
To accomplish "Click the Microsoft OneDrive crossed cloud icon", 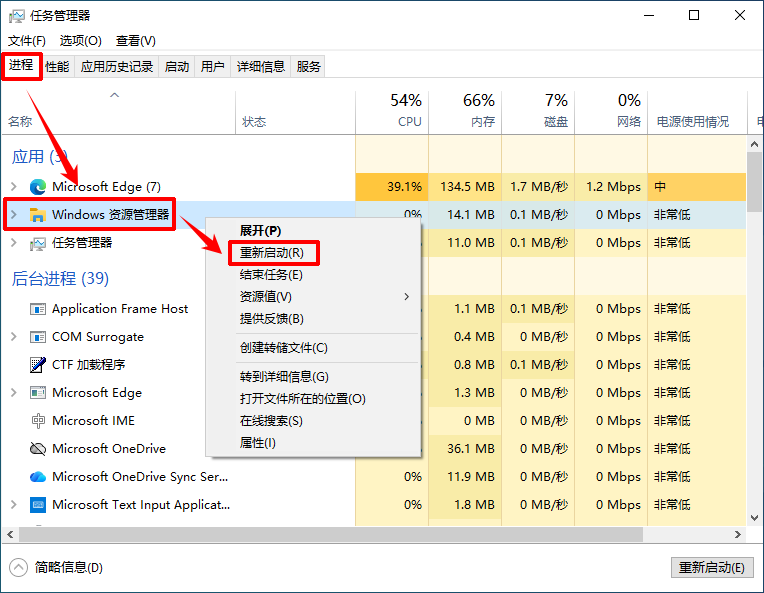I will [38, 449].
